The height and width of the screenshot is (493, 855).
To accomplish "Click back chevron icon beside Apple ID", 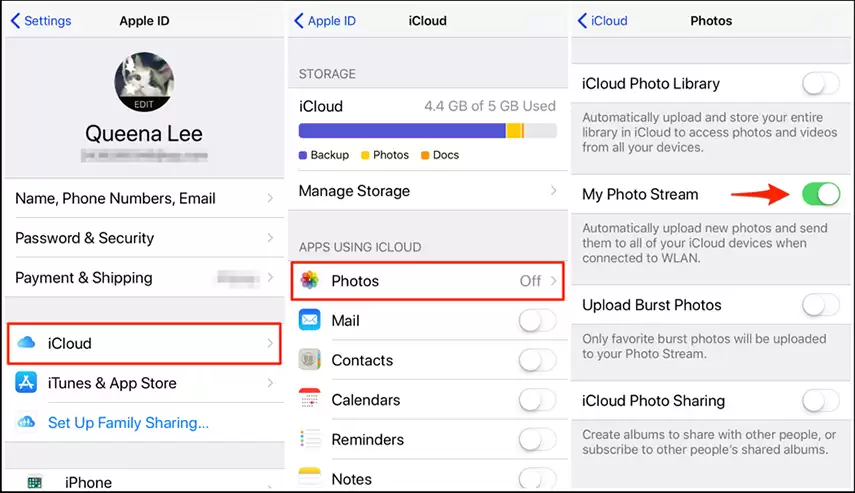I will pos(299,21).
